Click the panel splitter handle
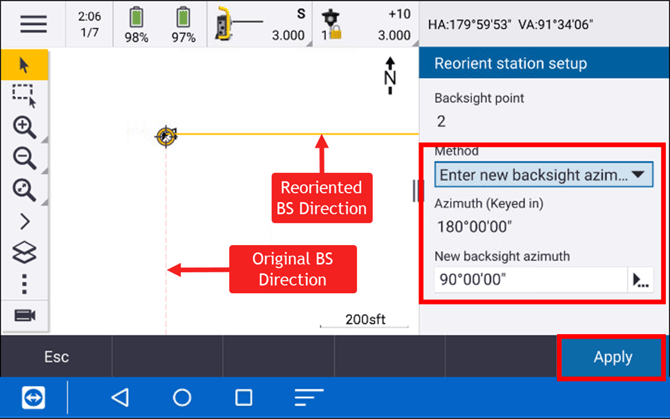670x419 pixels. [418, 191]
